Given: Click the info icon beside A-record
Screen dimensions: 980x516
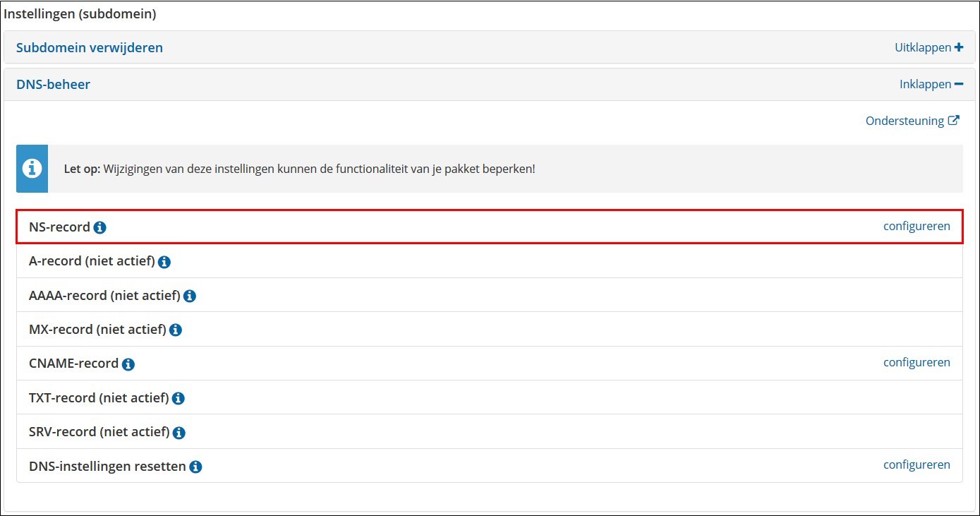Looking at the screenshot, I should pos(164,262).
